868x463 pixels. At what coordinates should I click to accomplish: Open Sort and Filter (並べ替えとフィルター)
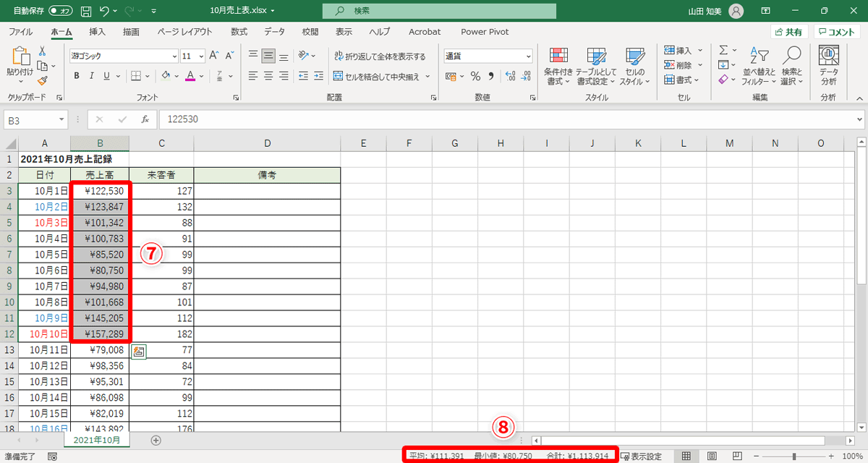pos(758,66)
